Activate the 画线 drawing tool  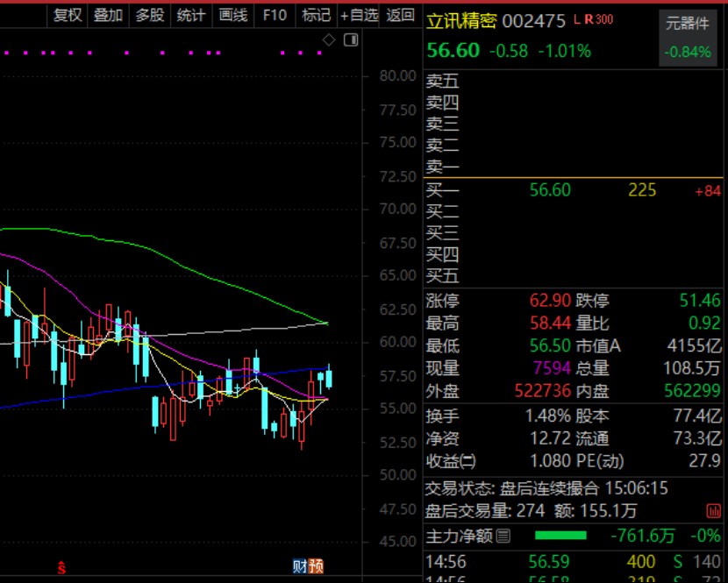pyautogui.click(x=233, y=15)
